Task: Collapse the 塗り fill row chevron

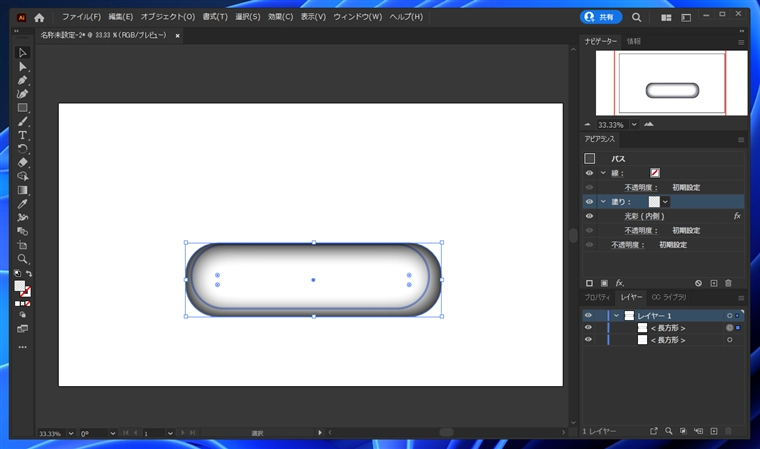Action: [603, 201]
